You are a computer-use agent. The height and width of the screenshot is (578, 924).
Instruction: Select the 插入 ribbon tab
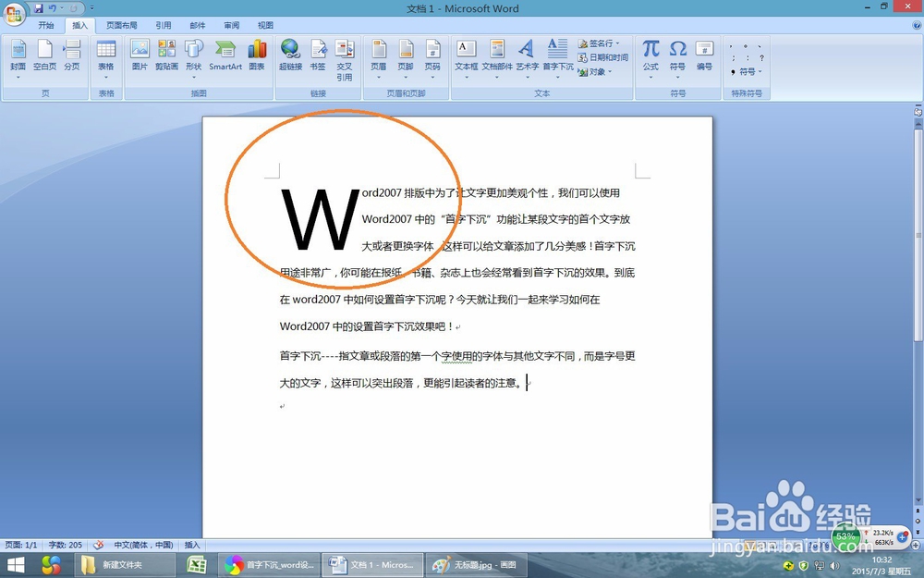pos(79,25)
